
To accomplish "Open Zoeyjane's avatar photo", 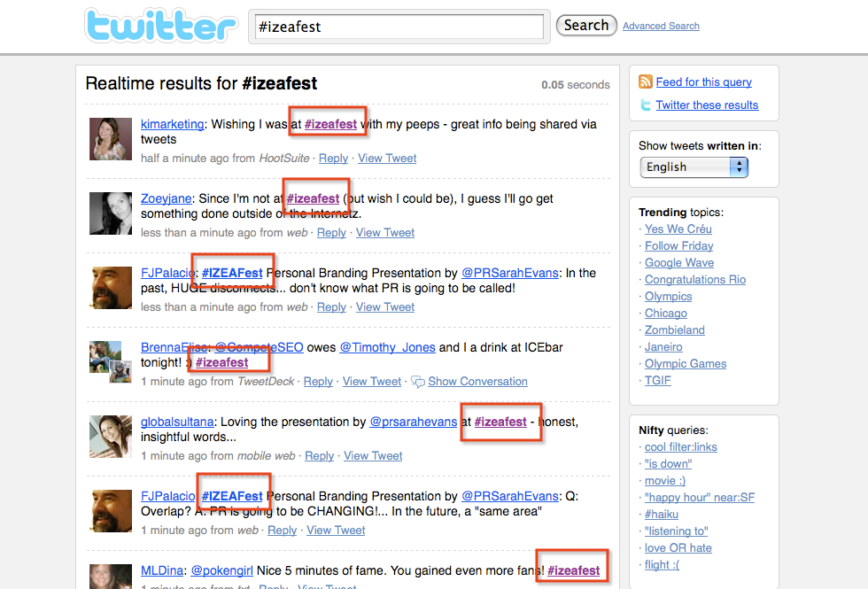I will (111, 213).
